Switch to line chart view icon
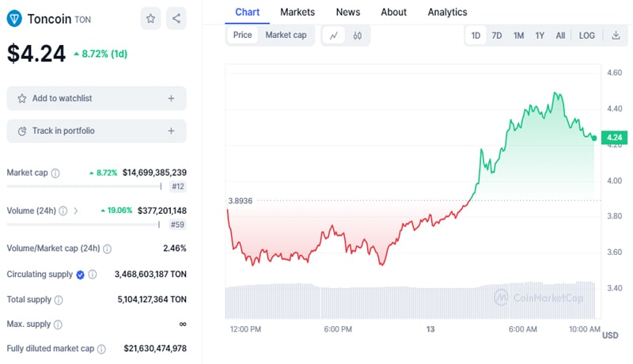This screenshot has height=364, width=633. click(x=334, y=36)
